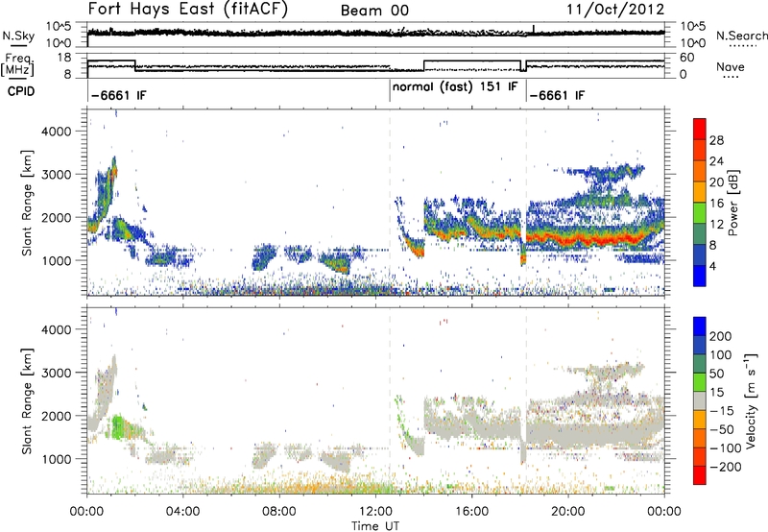Pick Power colorbar segment between 16 and 20
Viewport: 768px width, 532px height.
click(700, 192)
